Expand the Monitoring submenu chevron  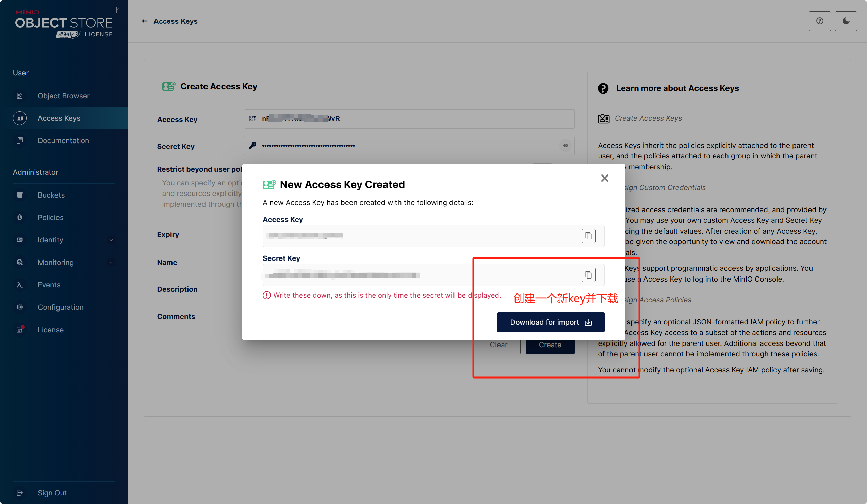[111, 262]
